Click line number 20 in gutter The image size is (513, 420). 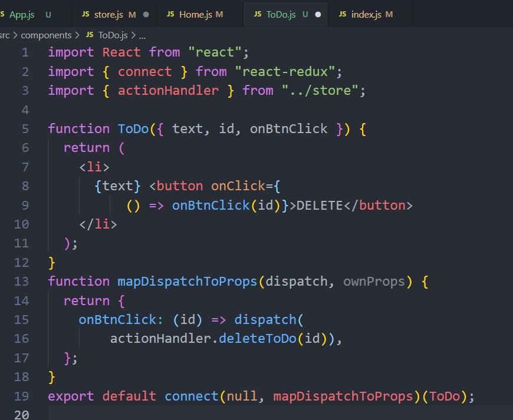21,415
